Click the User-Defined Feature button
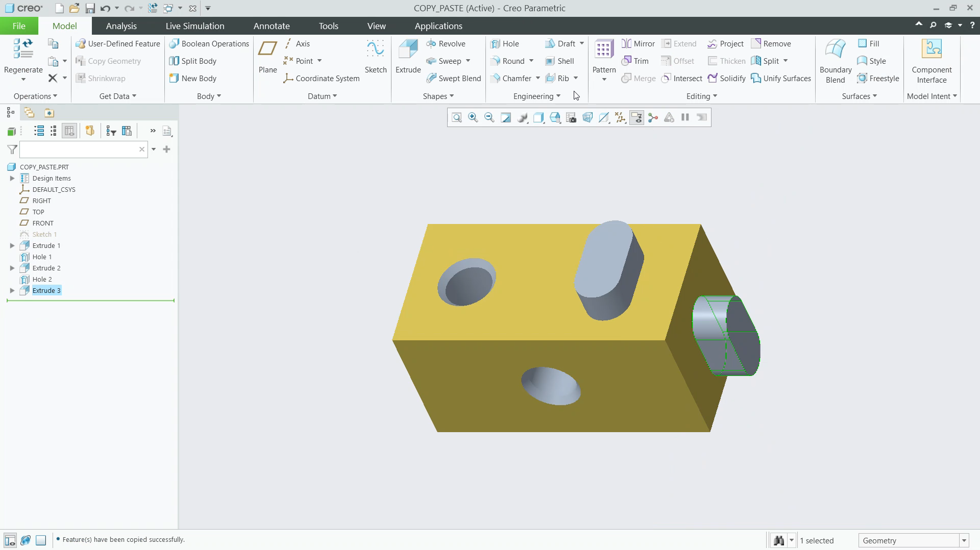Image resolution: width=980 pixels, height=550 pixels. point(118,44)
